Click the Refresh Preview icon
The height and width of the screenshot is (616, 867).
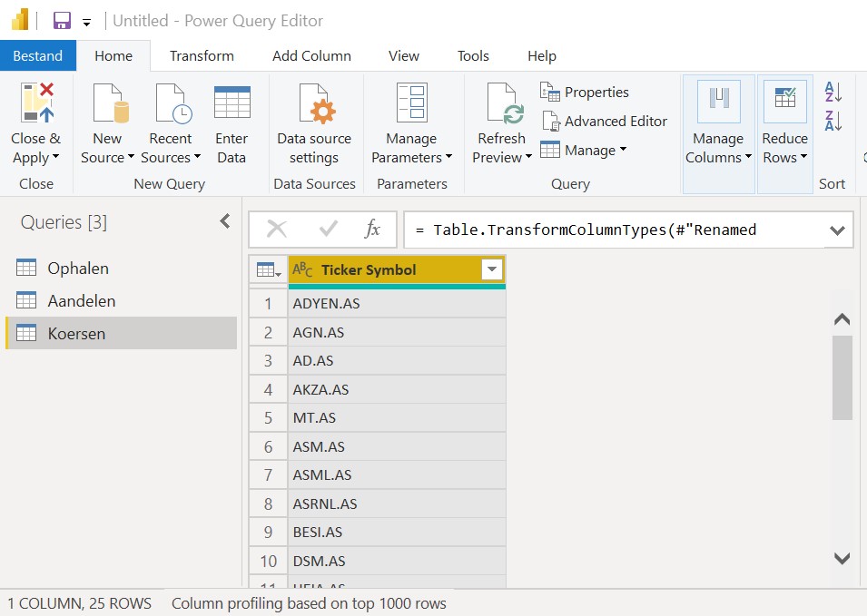pyautogui.click(x=502, y=103)
